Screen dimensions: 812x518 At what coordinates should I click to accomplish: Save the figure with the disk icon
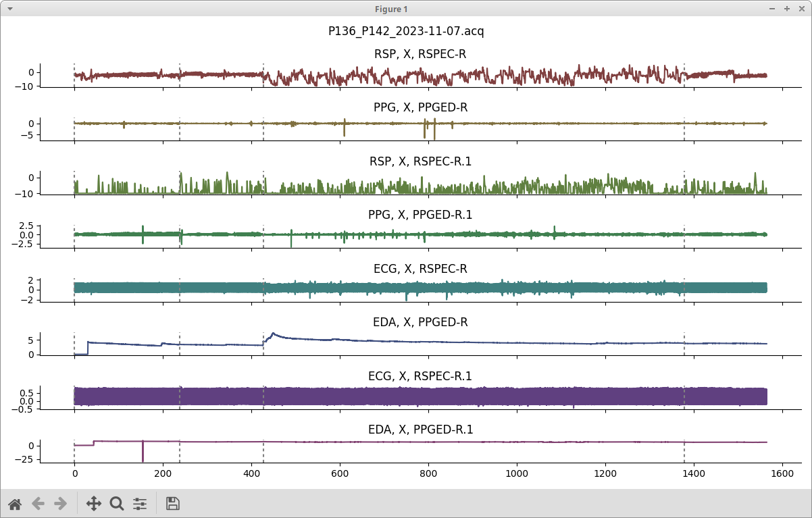coord(173,503)
